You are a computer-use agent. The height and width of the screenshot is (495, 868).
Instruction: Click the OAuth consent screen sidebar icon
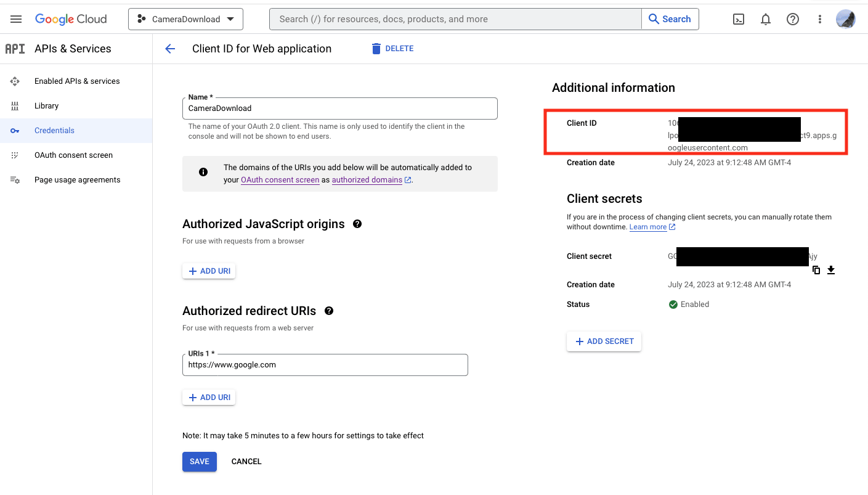(x=15, y=155)
